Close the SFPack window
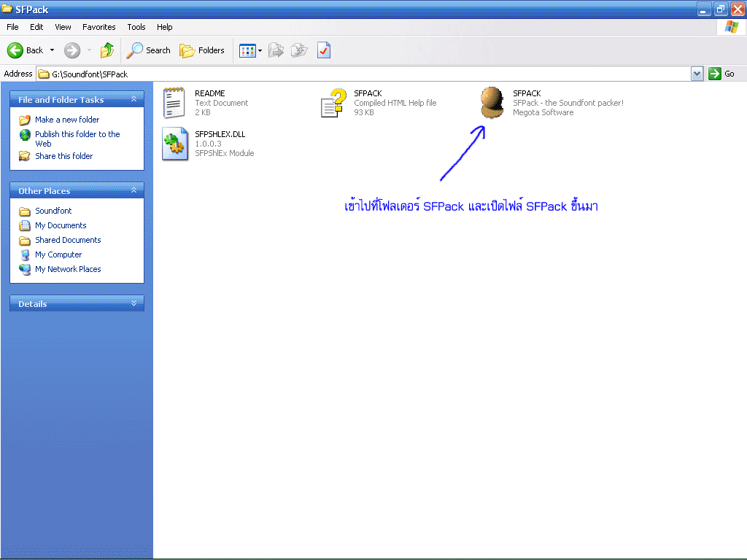This screenshot has width=747, height=560. (738, 9)
